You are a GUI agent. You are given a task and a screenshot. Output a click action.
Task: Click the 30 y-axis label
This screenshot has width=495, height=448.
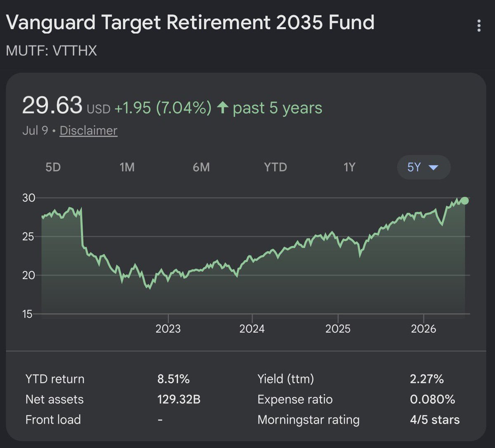pyautogui.click(x=29, y=198)
